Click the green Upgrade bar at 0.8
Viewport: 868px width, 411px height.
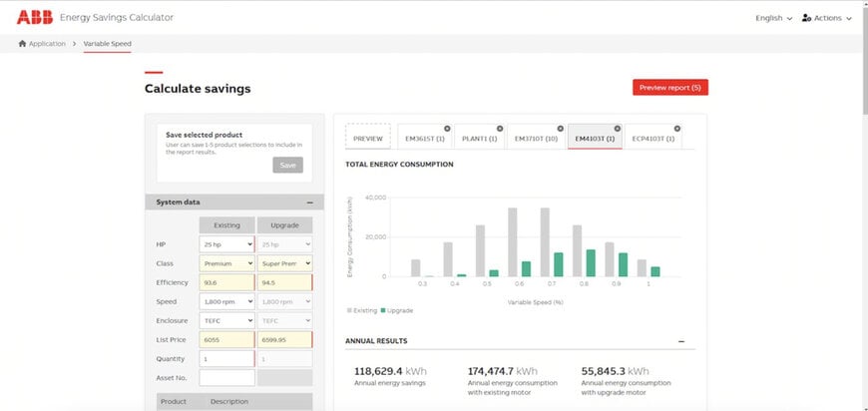point(591,263)
